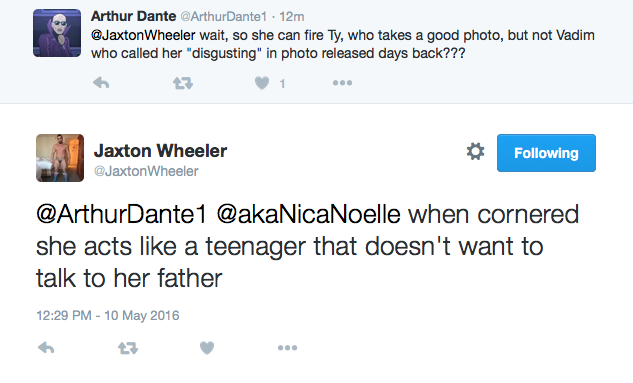Image resolution: width=633 pixels, height=383 pixels.
Task: Open Jaxton Wheeler's profile photo
Action: [x=60, y=158]
